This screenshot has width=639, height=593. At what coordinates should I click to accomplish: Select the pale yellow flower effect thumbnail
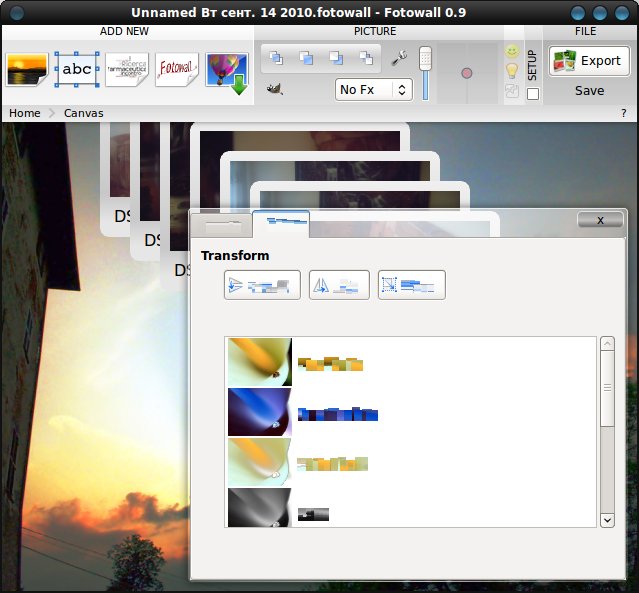(260, 462)
